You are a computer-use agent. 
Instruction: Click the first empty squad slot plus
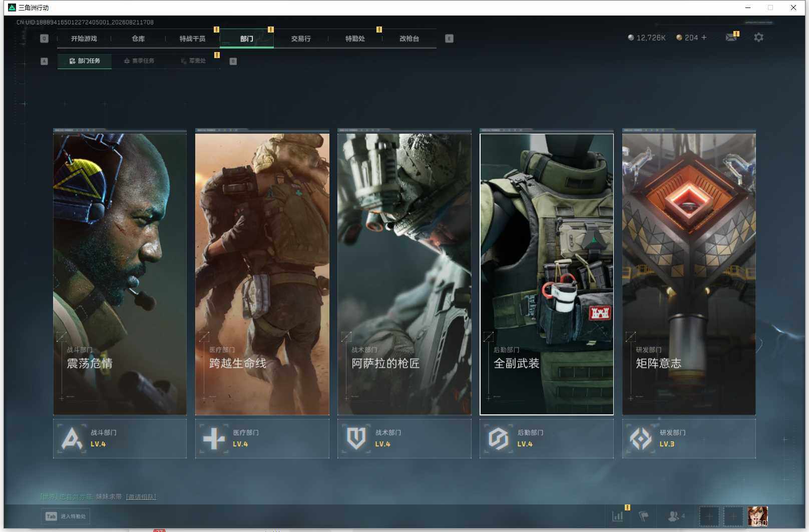click(709, 516)
